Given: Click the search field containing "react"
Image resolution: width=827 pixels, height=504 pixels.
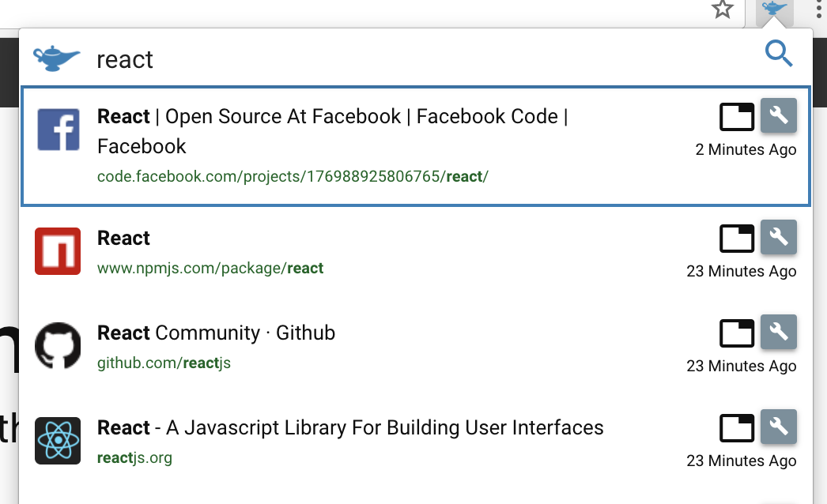Looking at the screenshot, I should click(395, 59).
